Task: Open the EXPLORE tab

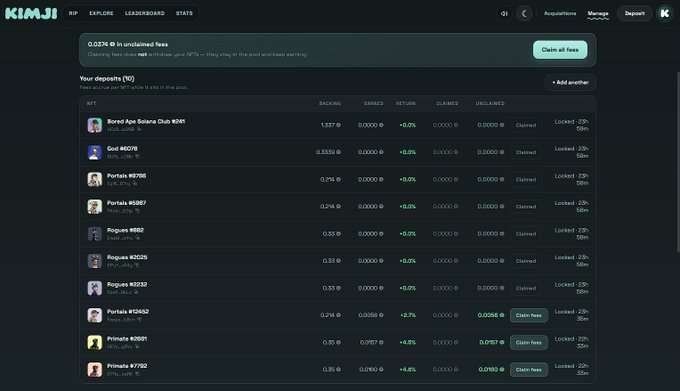Action: (x=101, y=13)
